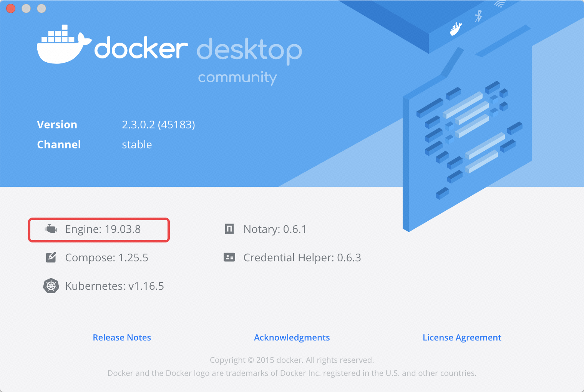584x392 pixels.
Task: View the License Agreement
Action: [462, 337]
